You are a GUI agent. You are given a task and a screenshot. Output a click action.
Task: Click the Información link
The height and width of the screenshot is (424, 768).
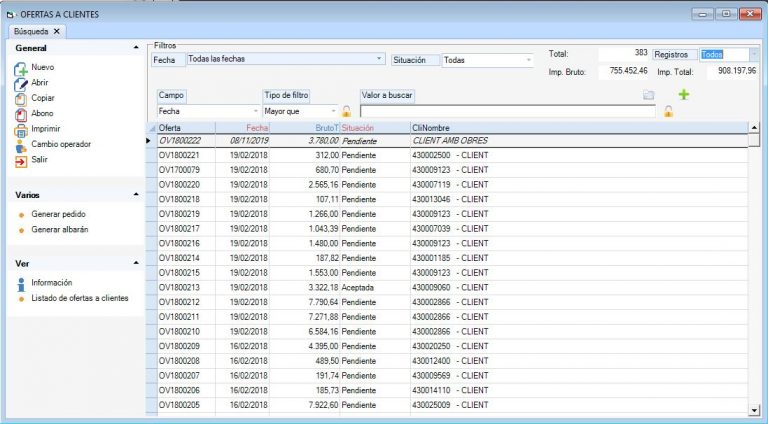point(51,283)
